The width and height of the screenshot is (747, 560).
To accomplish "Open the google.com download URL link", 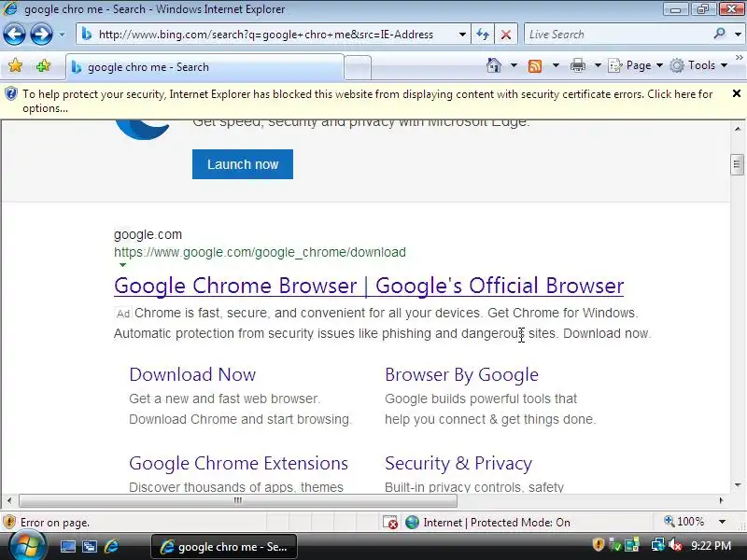I will [x=260, y=252].
